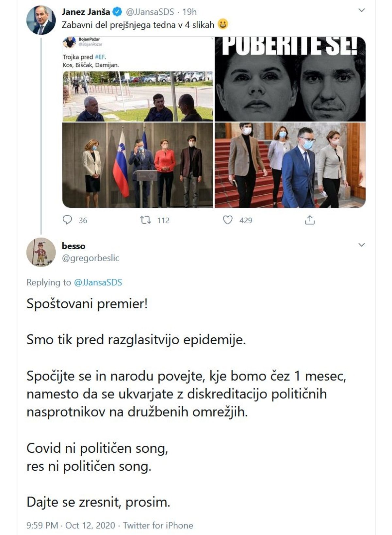
Task: Open the red carpet staircase photo
Action: pyautogui.click(x=290, y=165)
